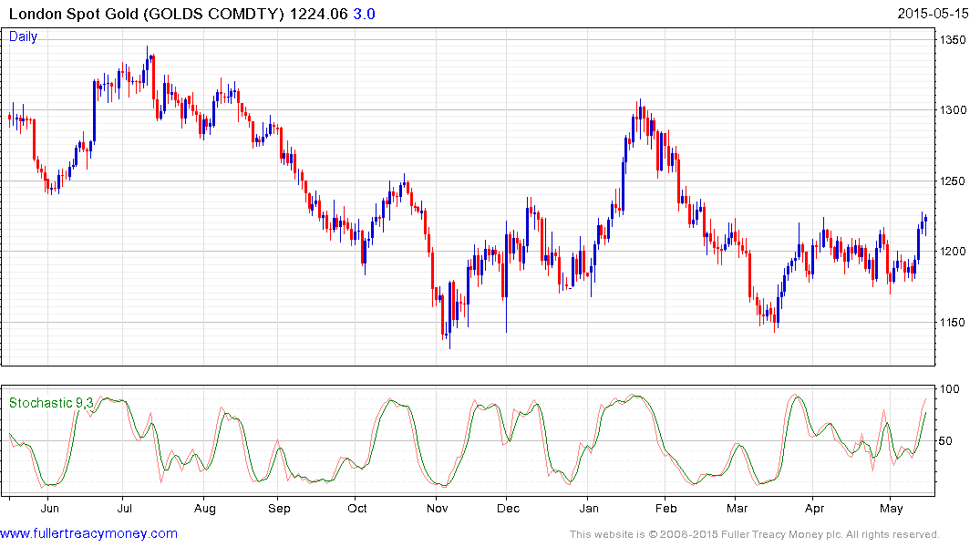Click the 1300 price axis label

[954, 110]
